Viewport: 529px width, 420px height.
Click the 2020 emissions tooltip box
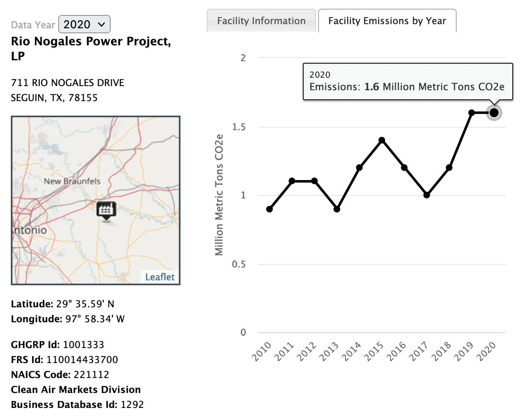click(x=408, y=82)
